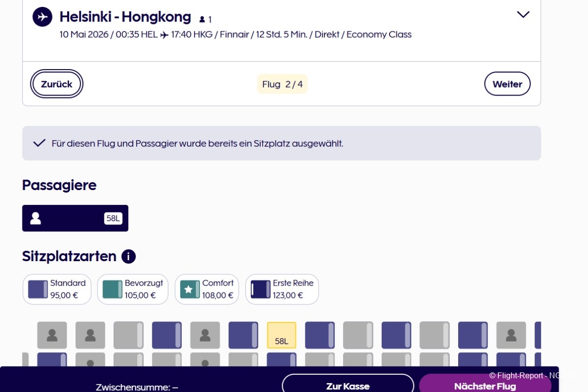The image size is (588, 392).
Task: Click the Erste Reihe 123,00 € seat legend
Action: (282, 289)
